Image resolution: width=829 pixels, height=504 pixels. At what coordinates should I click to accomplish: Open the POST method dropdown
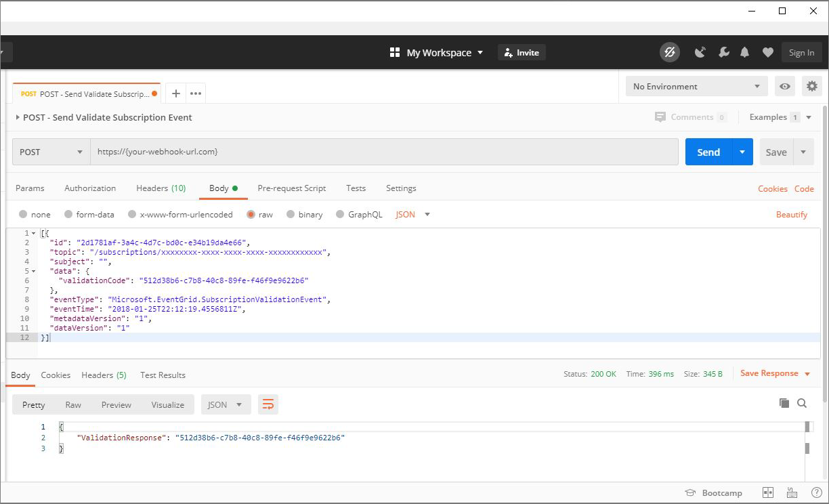tap(51, 152)
